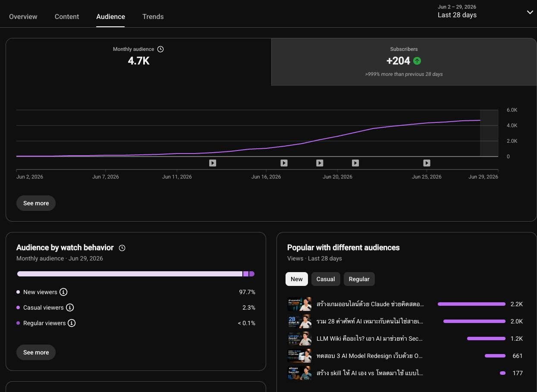The width and height of the screenshot is (537, 392).
Task: Click the video marker near Jun 21
Action: (x=355, y=163)
